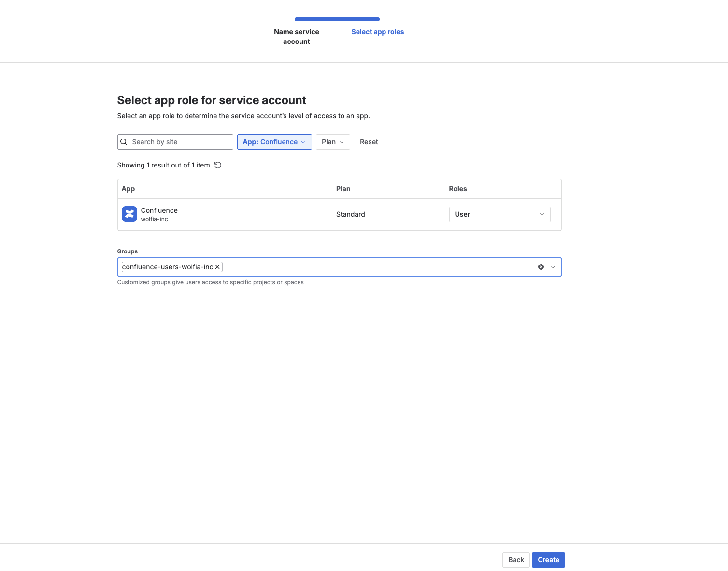Select the Select app roles step
Screen dimensions: 728x571
(x=378, y=32)
